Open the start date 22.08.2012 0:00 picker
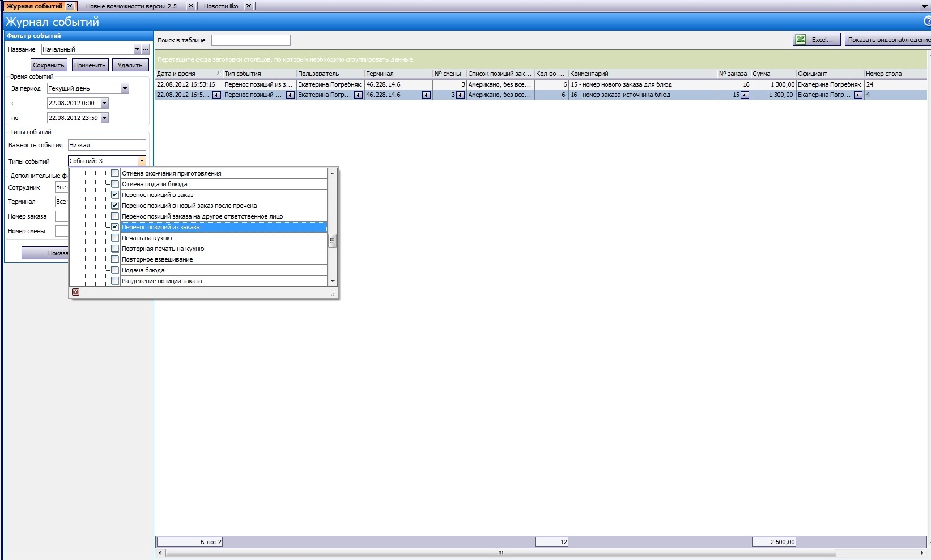The width and height of the screenshot is (931, 560). click(104, 103)
